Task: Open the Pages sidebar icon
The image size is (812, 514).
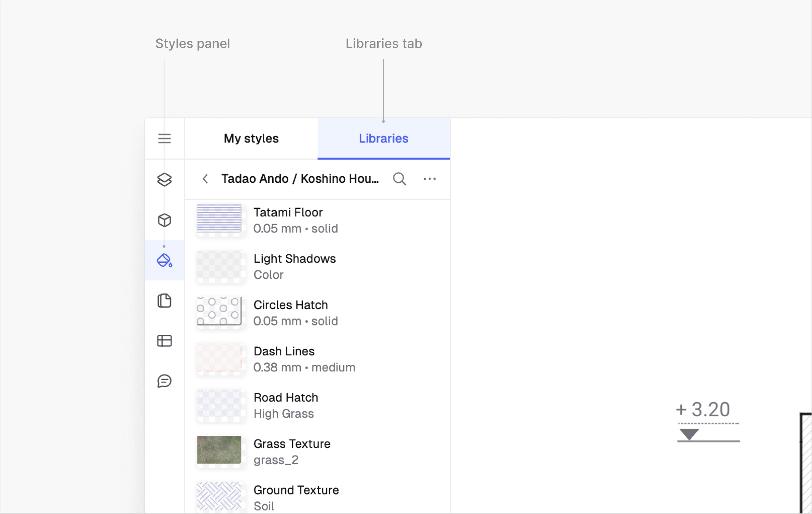Action: [x=164, y=301]
